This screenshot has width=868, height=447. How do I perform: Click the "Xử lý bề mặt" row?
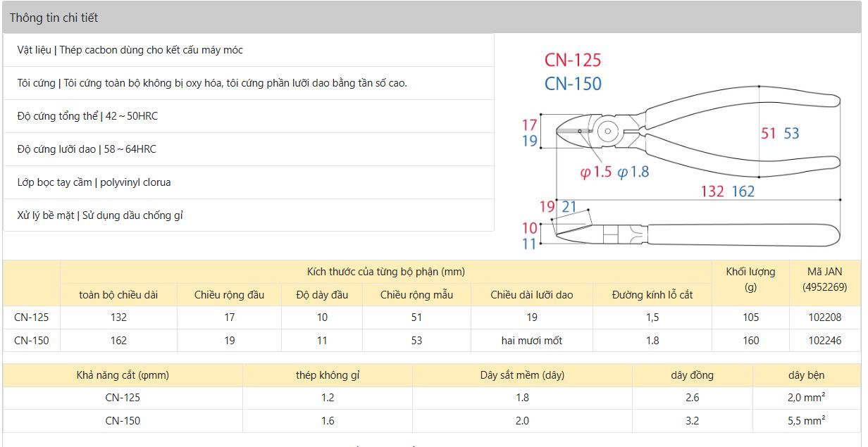(248, 215)
